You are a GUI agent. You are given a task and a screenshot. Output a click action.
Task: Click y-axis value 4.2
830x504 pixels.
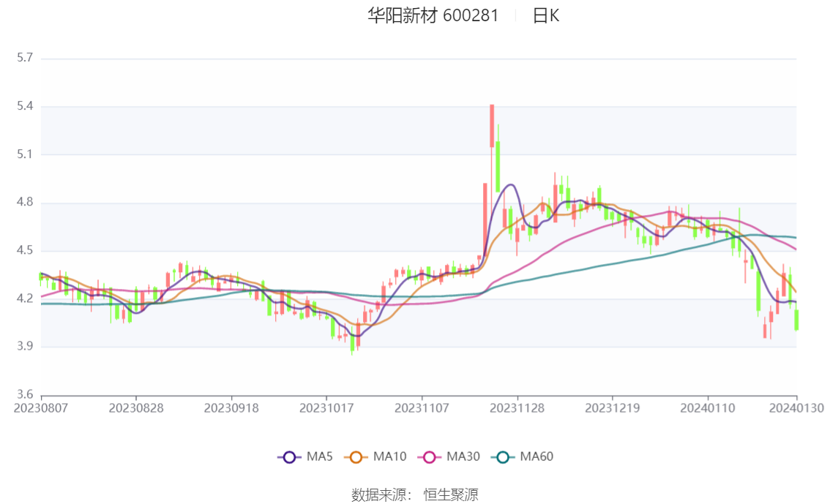click(25, 298)
